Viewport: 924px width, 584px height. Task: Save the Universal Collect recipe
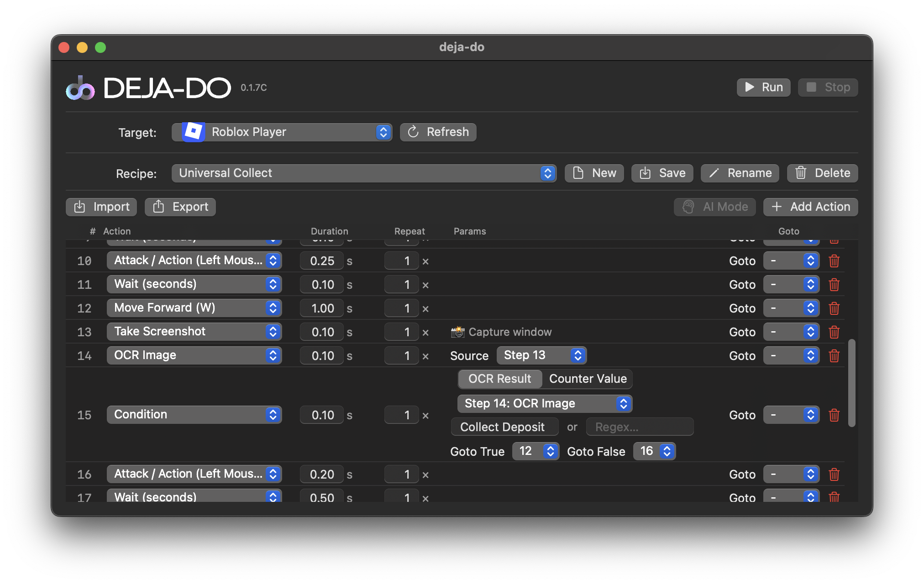click(x=661, y=173)
